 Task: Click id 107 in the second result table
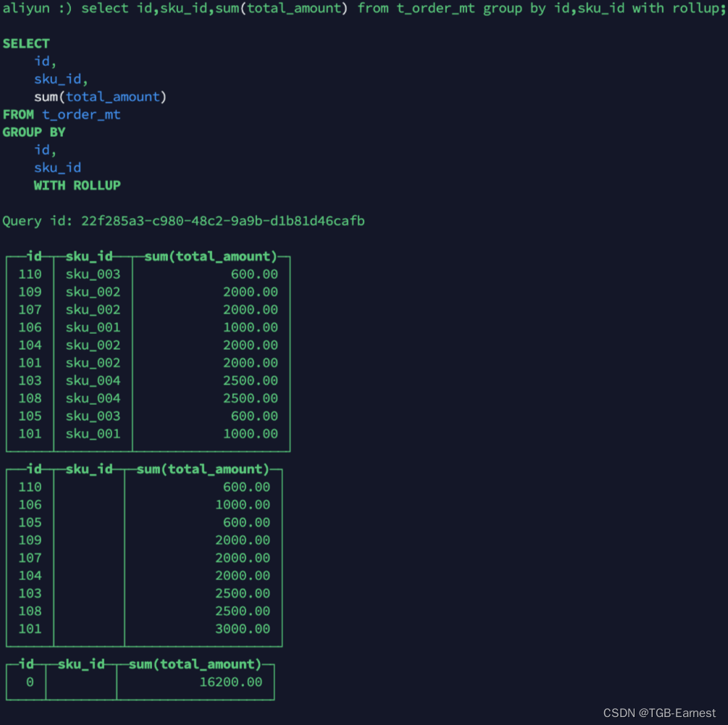[30, 558]
